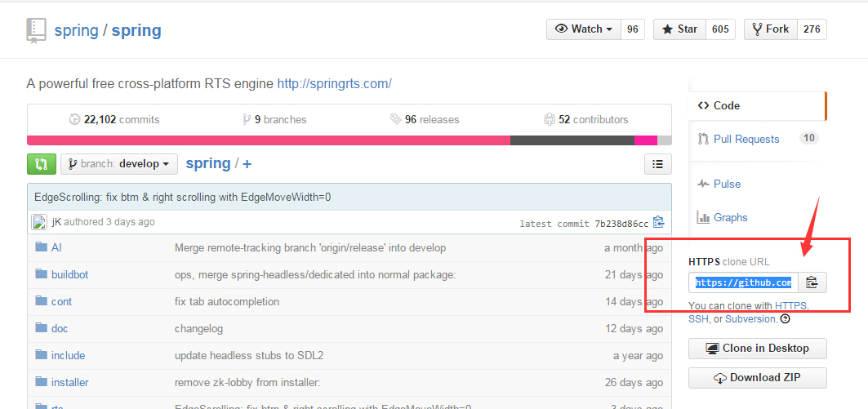View the 276 forks count
868x409 pixels.
tap(812, 29)
